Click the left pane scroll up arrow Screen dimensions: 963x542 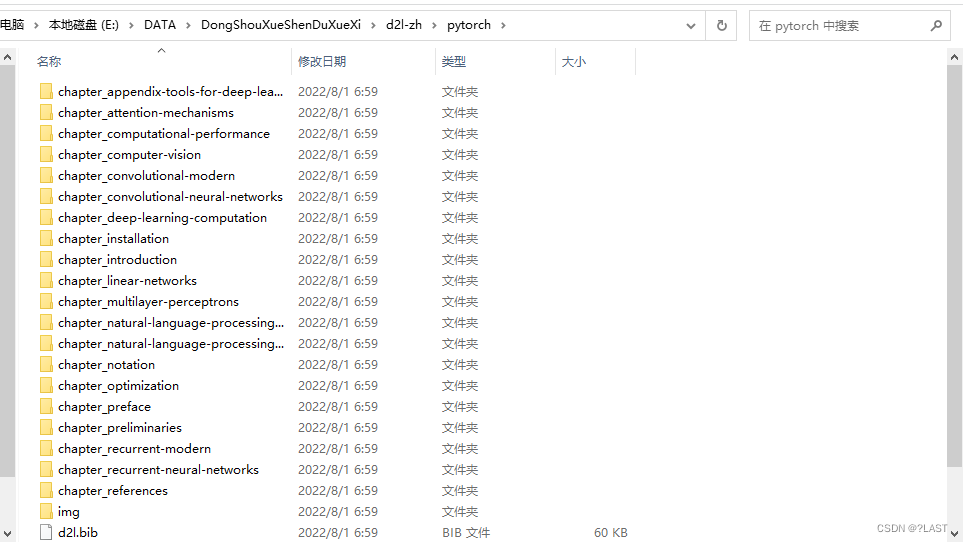[x=7, y=57]
